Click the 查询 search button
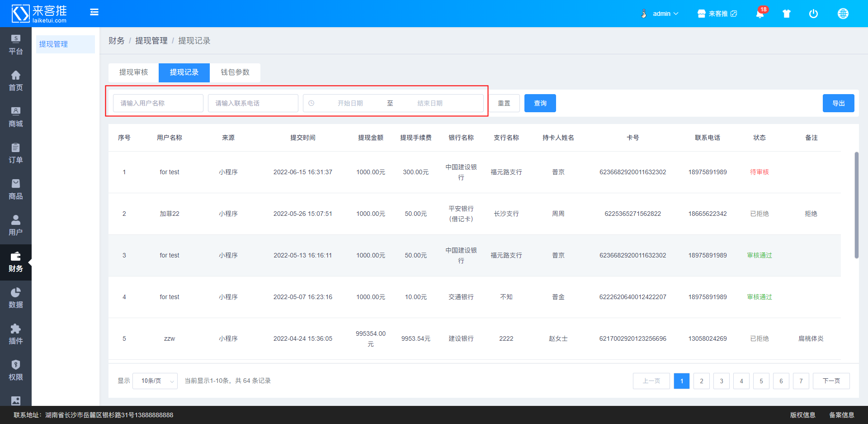 [x=540, y=103]
